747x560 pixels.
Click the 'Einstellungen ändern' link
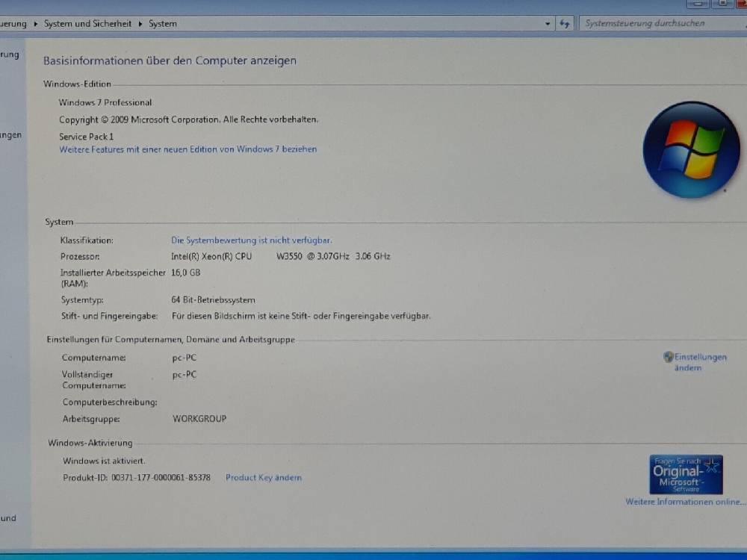click(x=700, y=362)
